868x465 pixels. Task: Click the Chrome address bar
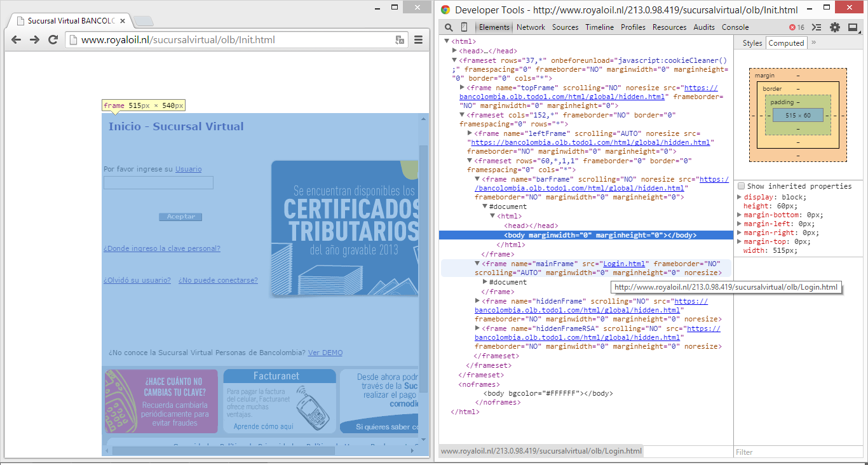(x=236, y=39)
